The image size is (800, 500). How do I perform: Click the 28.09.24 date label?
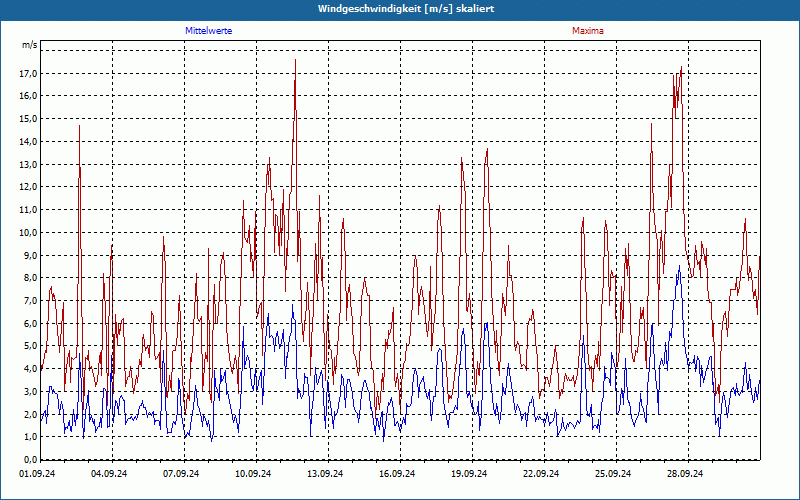(684, 474)
